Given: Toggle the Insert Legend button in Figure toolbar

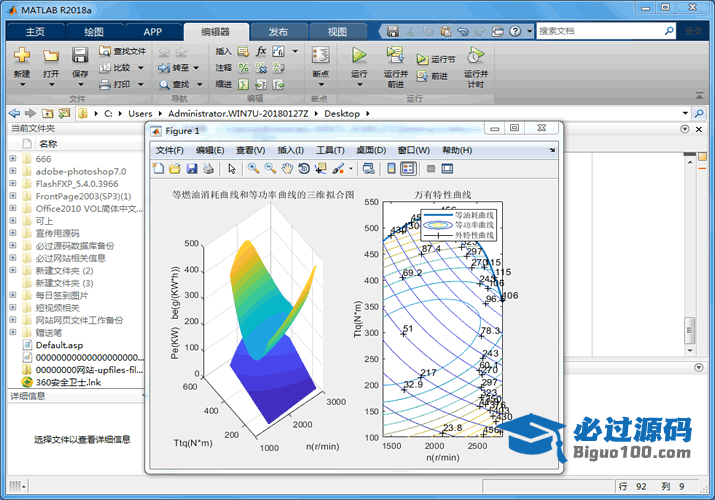Looking at the screenshot, I should click(x=408, y=168).
